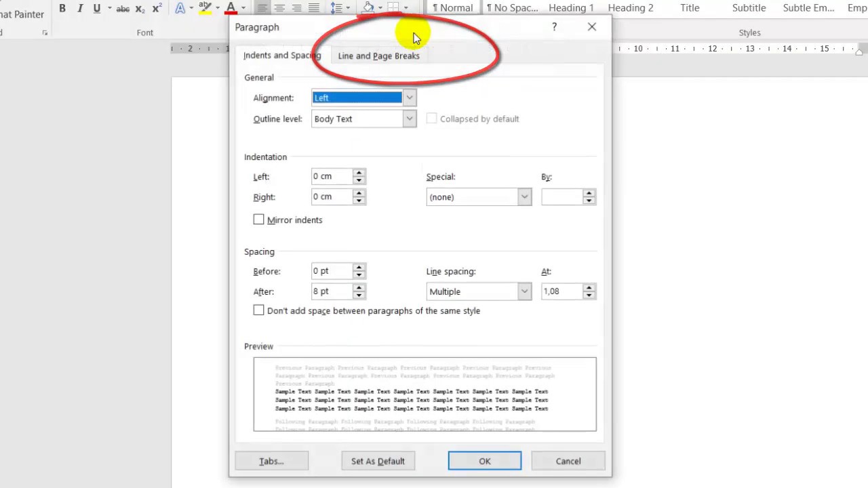Increase the Right indentation value
868x488 pixels.
tap(359, 193)
